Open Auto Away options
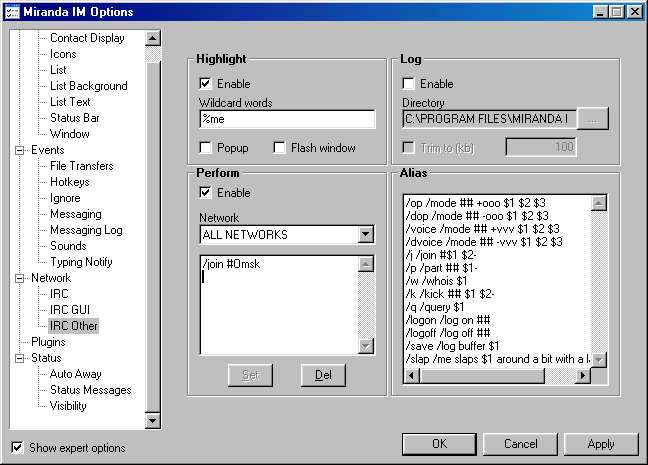 76,374
